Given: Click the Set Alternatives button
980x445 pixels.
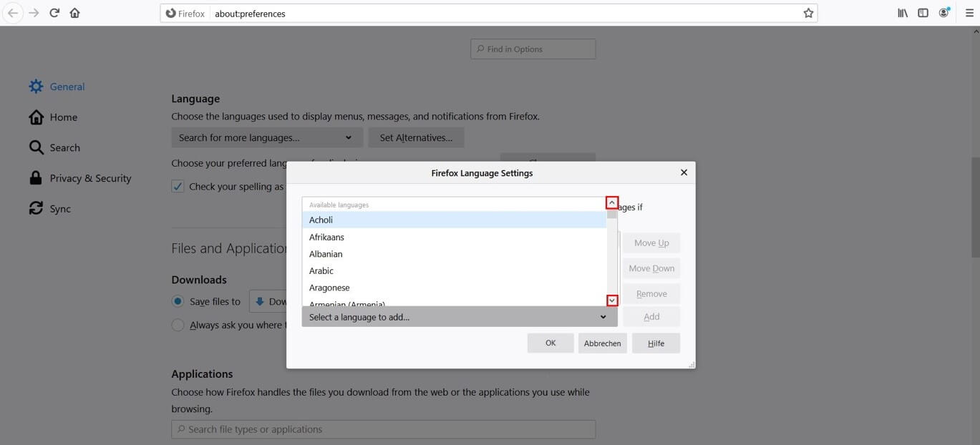Looking at the screenshot, I should pyautogui.click(x=416, y=137).
